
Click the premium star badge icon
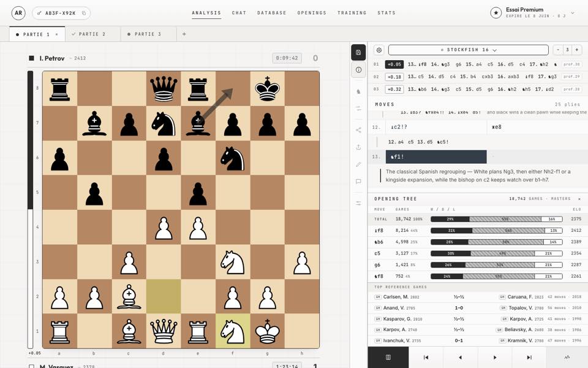tap(496, 13)
